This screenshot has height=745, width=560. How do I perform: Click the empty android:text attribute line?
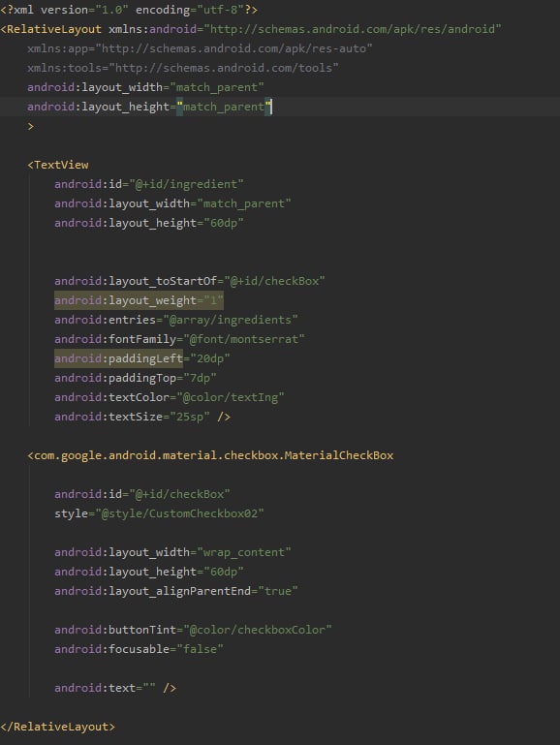tap(115, 688)
